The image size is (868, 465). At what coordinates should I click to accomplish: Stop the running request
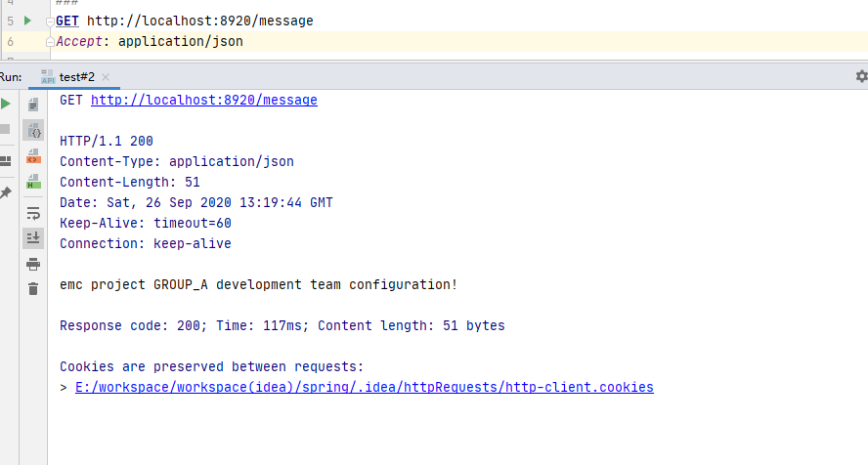pyautogui.click(x=6, y=129)
